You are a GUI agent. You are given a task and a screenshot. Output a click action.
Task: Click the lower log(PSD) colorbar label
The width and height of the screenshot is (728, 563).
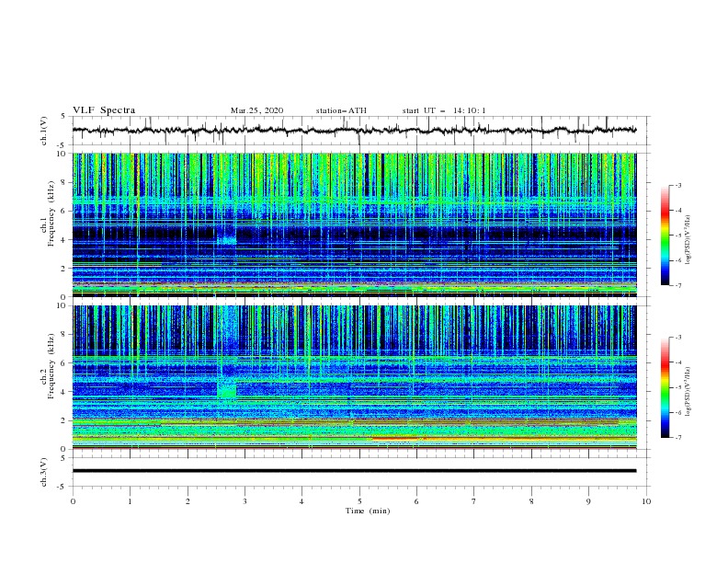pyautogui.click(x=688, y=392)
